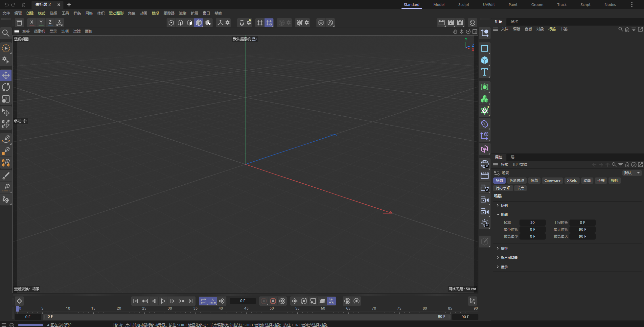
Task: Click the frame rate field showing 30
Action: click(533, 222)
